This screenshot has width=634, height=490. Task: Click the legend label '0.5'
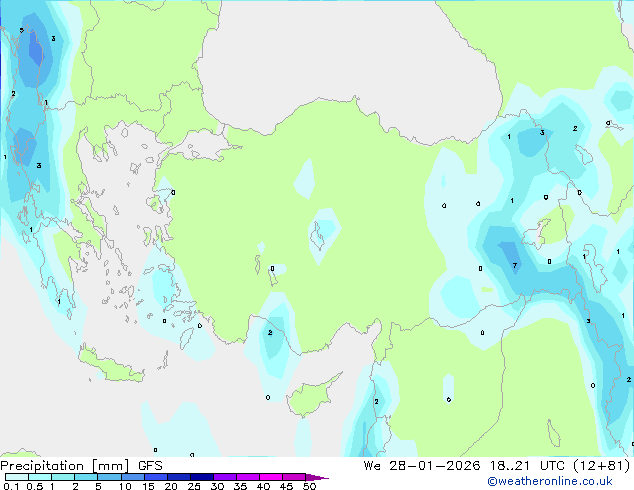34,486
